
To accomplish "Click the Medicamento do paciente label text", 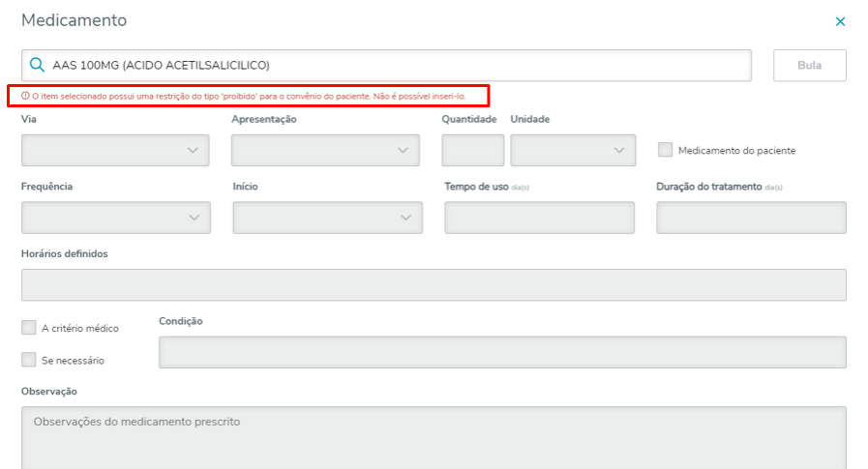I will [736, 151].
